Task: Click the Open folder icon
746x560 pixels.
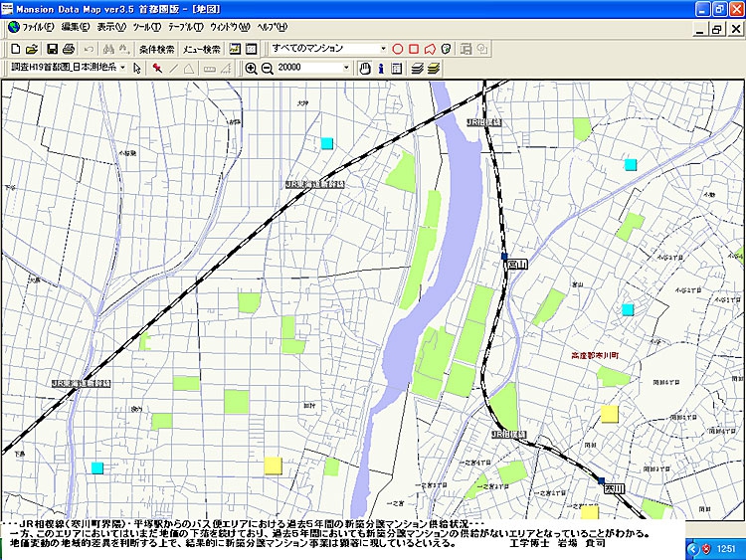Action: [32, 49]
